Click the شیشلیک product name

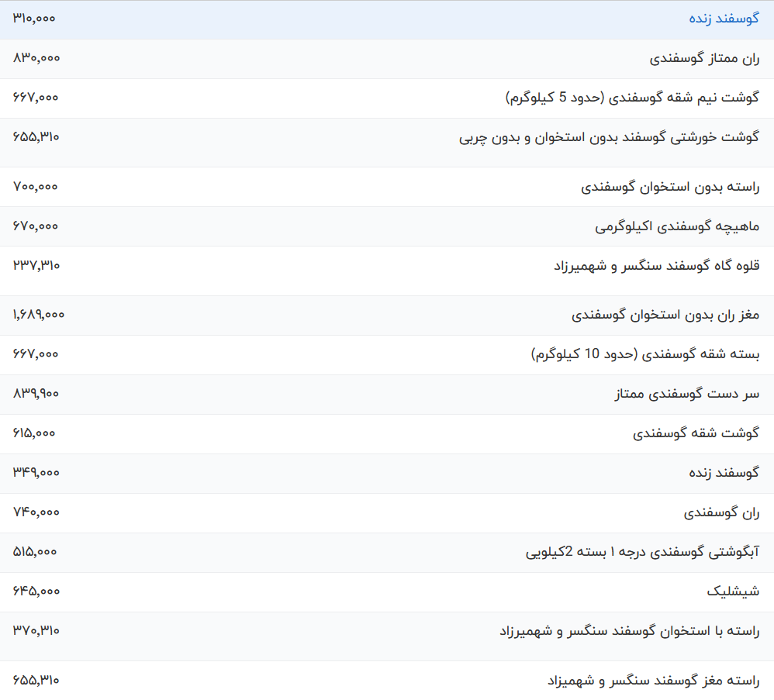point(733,592)
